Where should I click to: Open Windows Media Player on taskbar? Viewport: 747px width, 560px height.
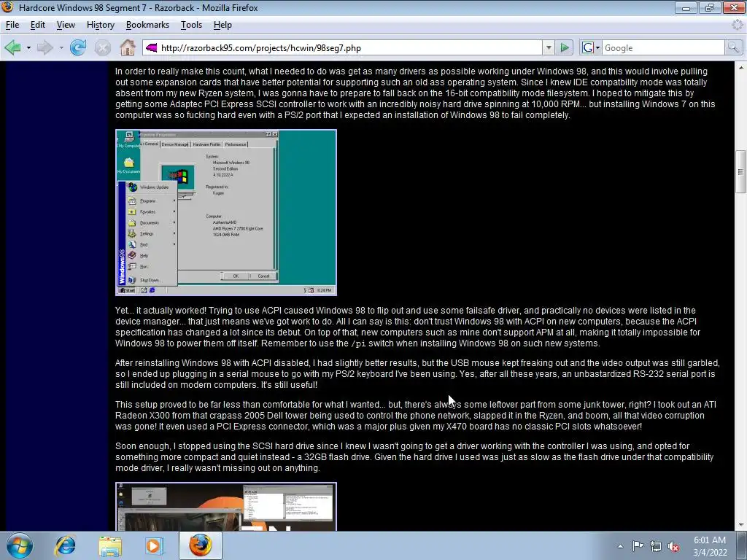(154, 545)
